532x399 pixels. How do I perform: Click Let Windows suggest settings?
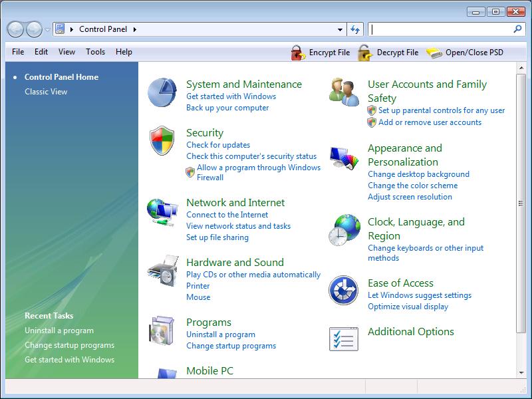click(x=420, y=295)
